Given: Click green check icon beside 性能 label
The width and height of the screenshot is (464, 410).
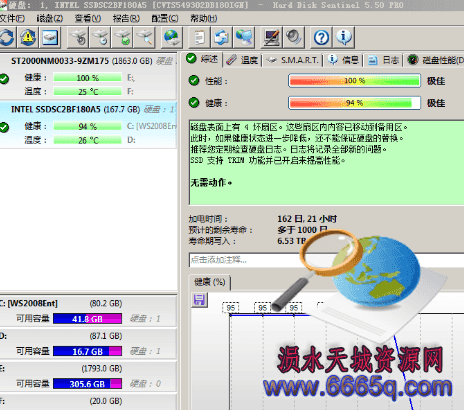Looking at the screenshot, I should 194,80.
